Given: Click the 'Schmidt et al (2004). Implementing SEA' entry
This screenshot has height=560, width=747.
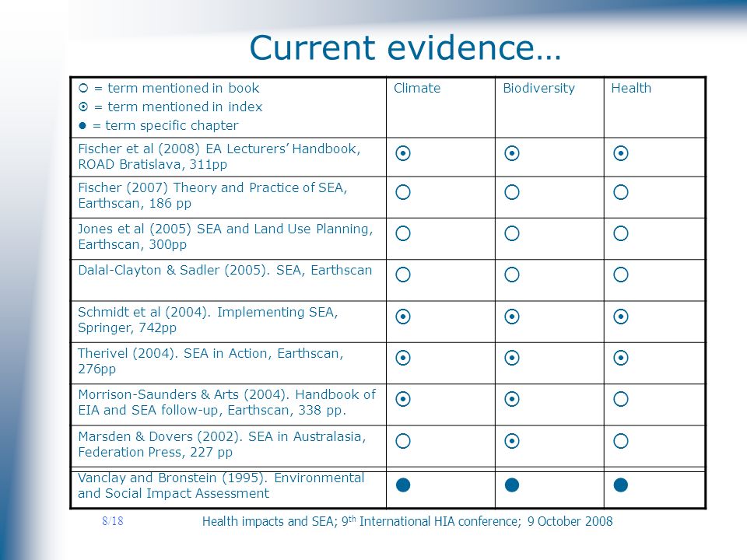Looking at the screenshot, I should [208, 320].
